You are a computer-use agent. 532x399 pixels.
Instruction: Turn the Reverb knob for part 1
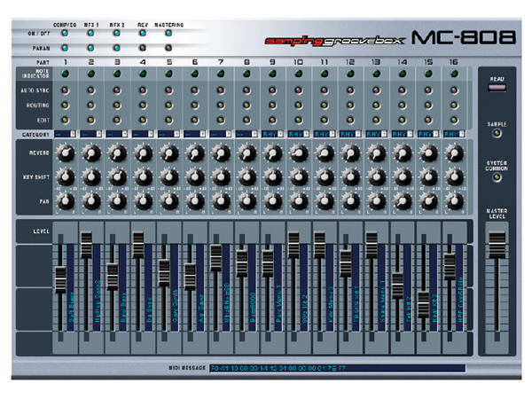click(66, 153)
